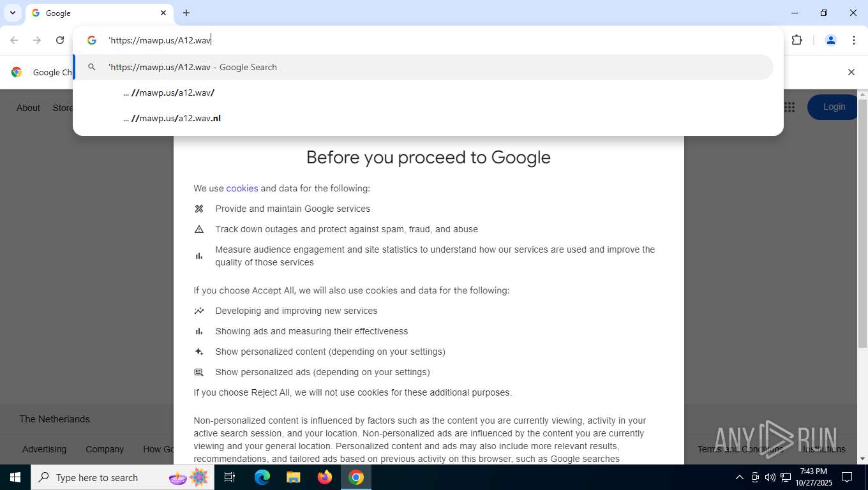Viewport: 868px width, 490px height.
Task: Open the About link
Action: click(x=28, y=108)
